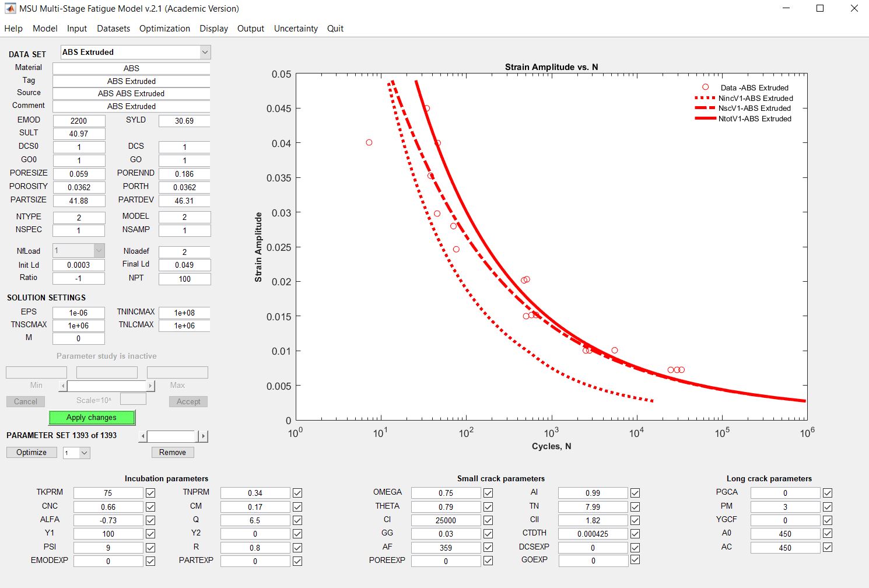This screenshot has width=869, height=588.
Task: Uncheck the TKPRM parameter checkbox
Action: (x=150, y=493)
